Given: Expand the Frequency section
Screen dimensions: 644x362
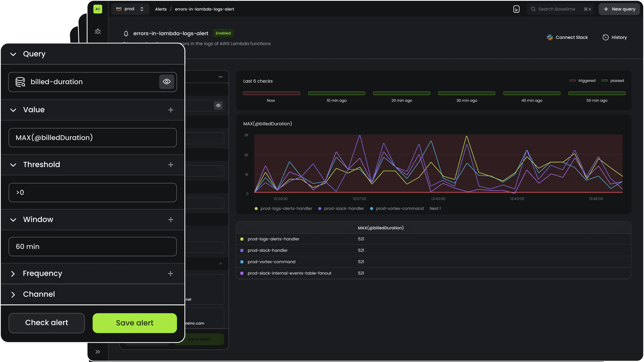Looking at the screenshot, I should 13,274.
